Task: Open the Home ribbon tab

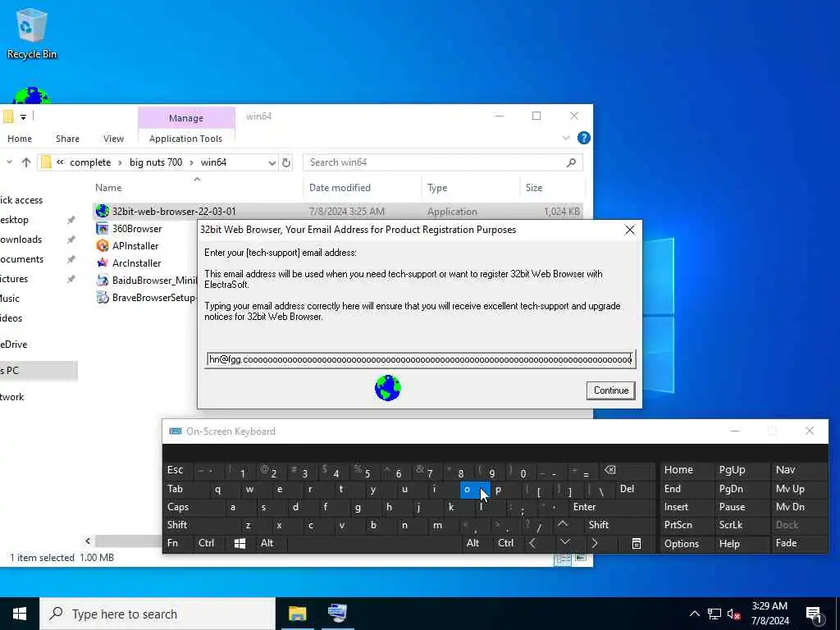Action: click(x=20, y=139)
